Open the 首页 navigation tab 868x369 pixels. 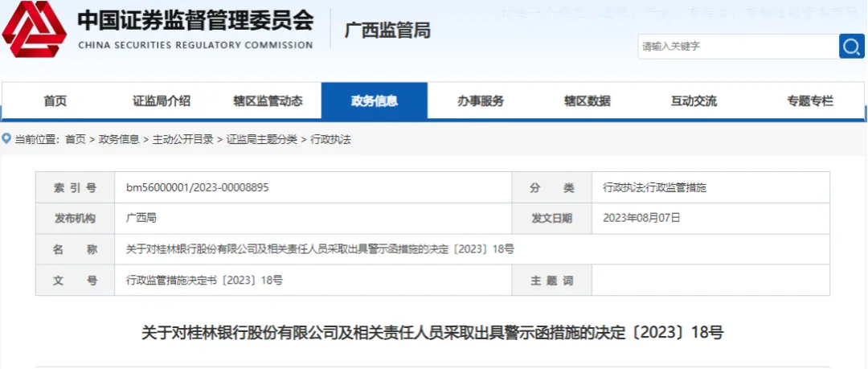tap(55, 100)
